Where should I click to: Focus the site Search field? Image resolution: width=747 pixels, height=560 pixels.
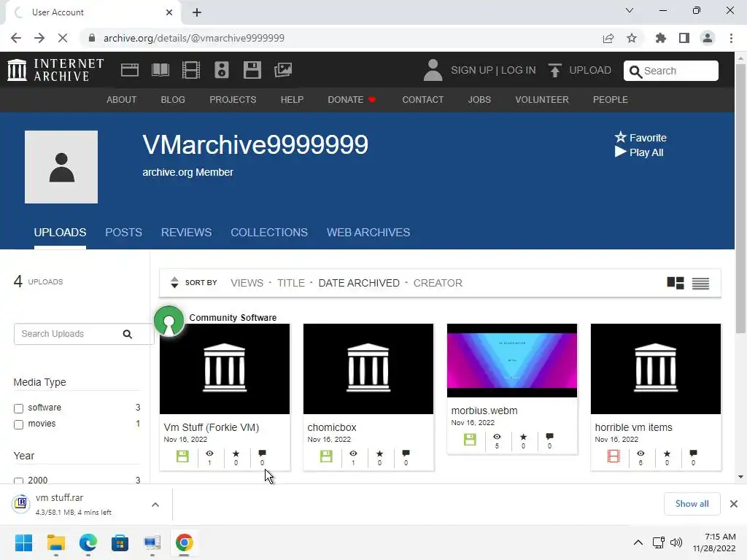(671, 71)
